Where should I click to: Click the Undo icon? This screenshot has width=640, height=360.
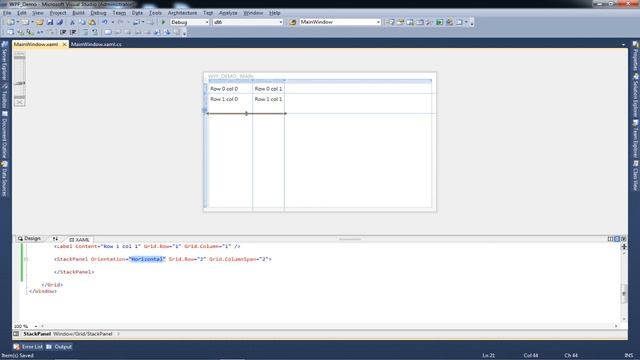tap(104, 22)
